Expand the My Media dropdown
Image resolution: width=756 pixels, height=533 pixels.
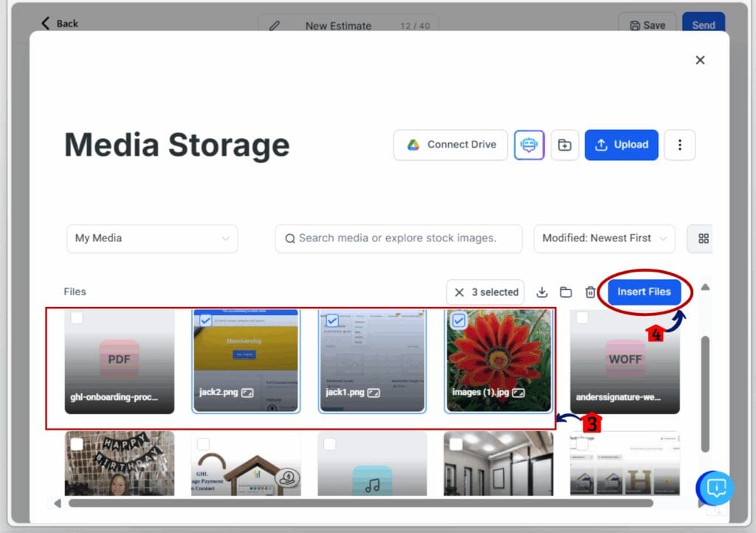click(152, 238)
